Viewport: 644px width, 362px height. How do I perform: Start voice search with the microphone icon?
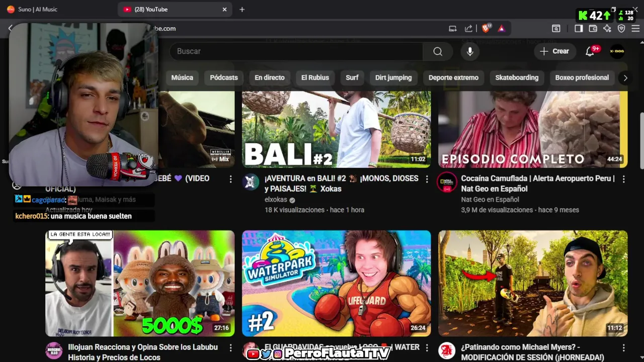470,51
